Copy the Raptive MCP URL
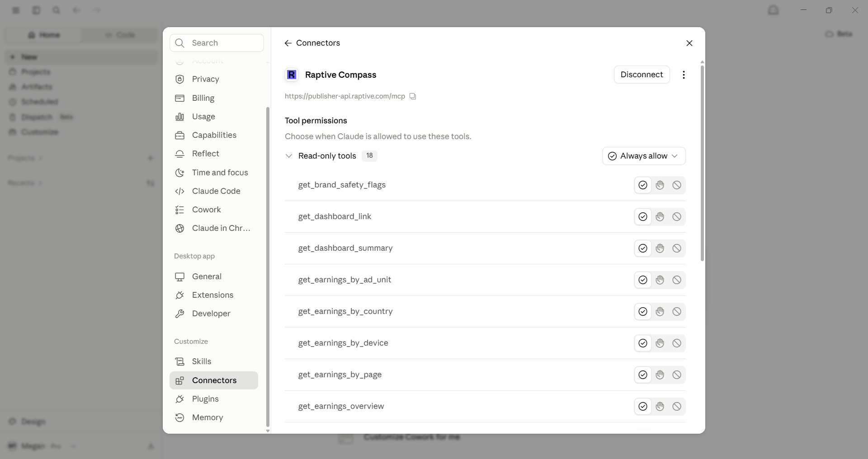The width and height of the screenshot is (868, 459). click(x=413, y=96)
